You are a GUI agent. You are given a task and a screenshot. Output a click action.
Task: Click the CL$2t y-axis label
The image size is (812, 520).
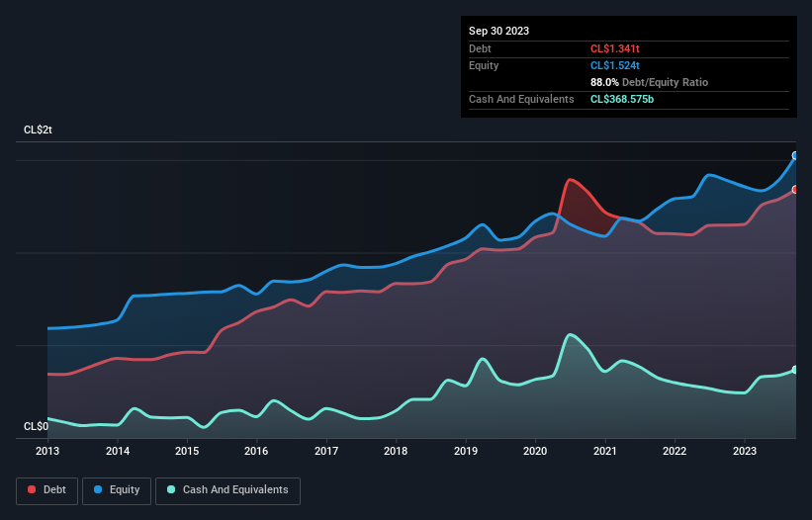click(39, 130)
